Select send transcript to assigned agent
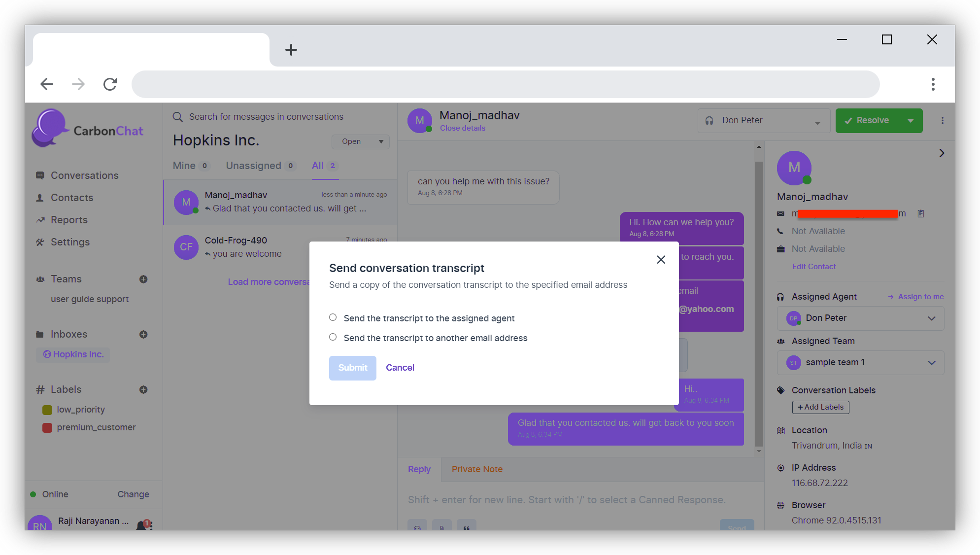The height and width of the screenshot is (555, 980). 333,317
